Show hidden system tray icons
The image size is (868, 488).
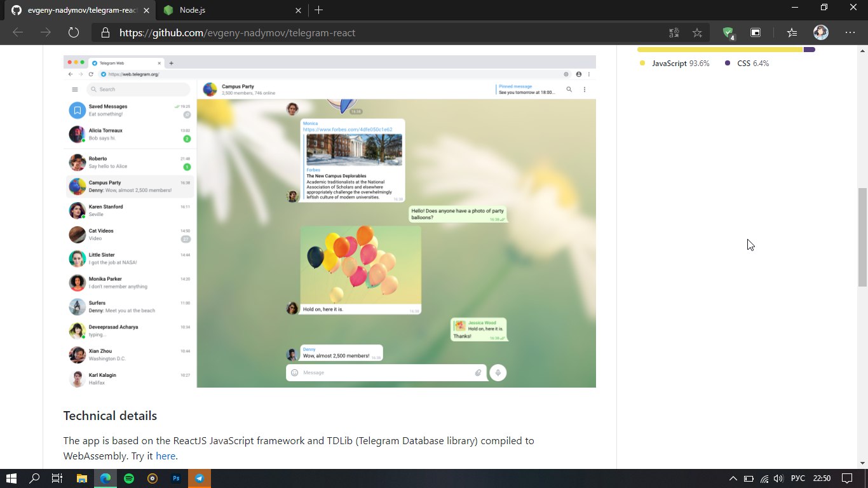pos(733,478)
